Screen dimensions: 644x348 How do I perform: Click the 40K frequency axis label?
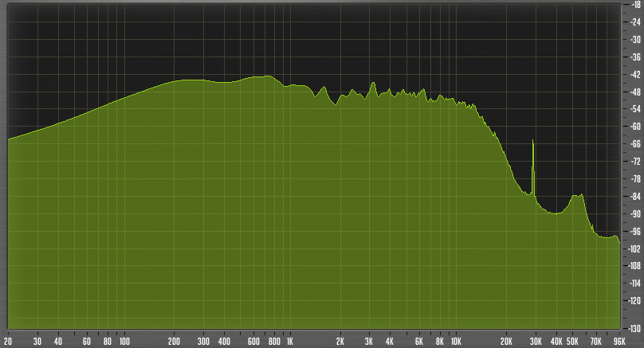556,342
